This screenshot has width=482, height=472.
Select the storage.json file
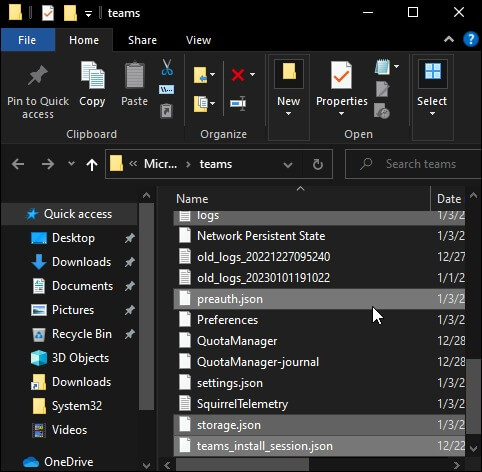pos(319,425)
